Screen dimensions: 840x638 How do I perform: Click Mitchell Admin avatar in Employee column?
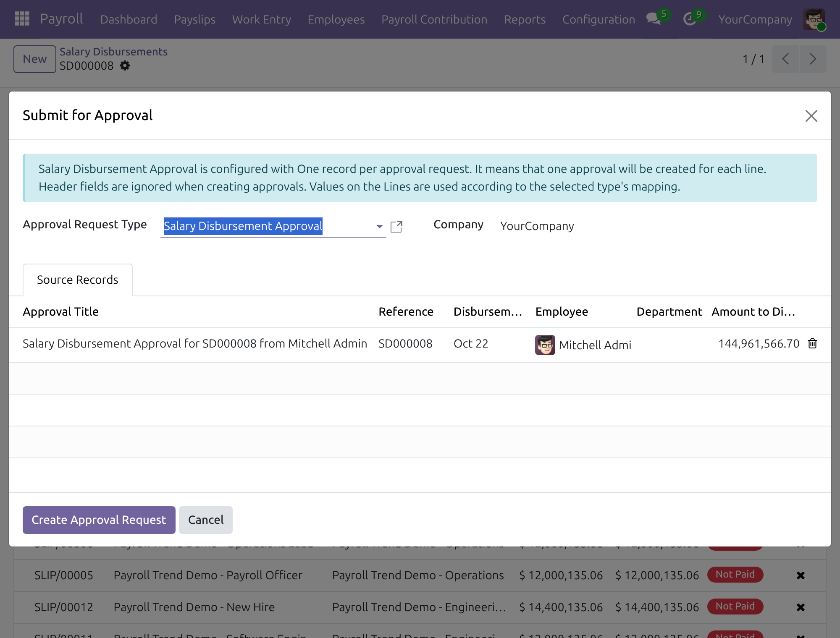point(545,345)
